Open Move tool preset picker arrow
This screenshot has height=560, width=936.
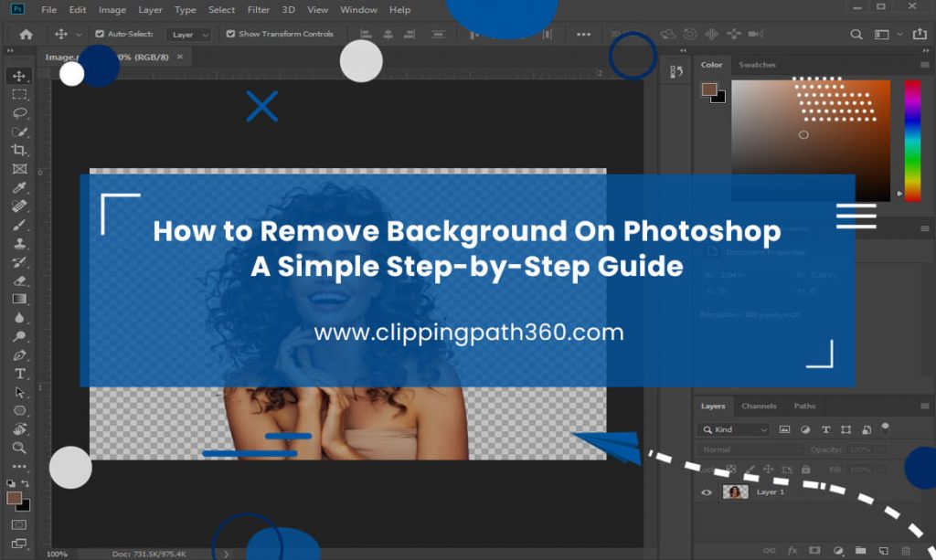(79, 35)
